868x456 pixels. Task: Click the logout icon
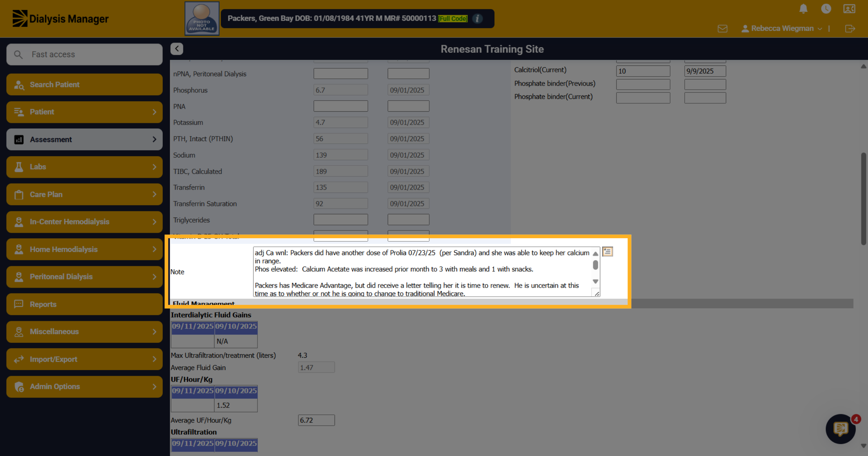[x=850, y=29]
